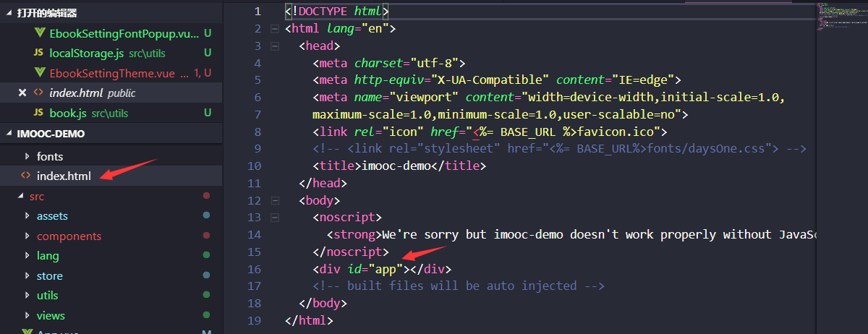Click the lang="en" attribute
The image size is (868, 334).
coord(358,29)
